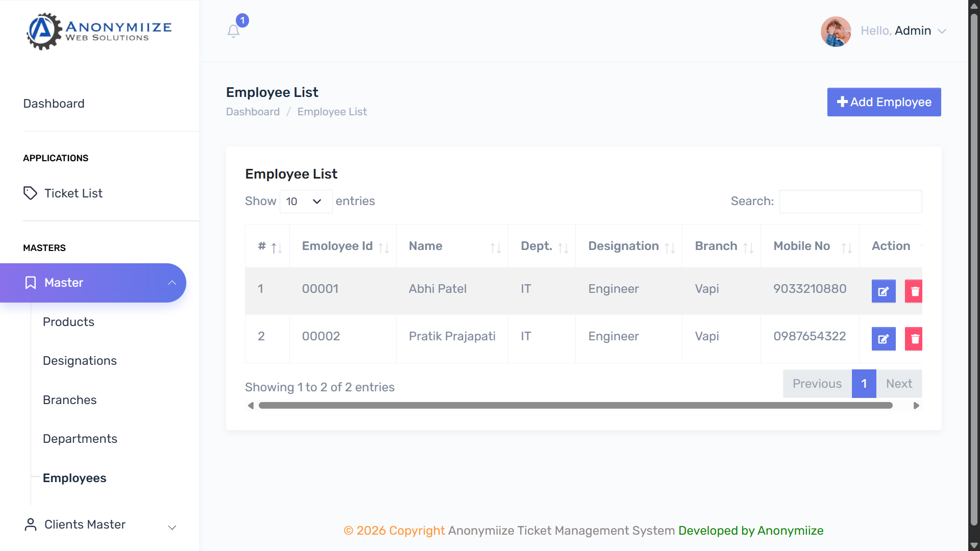Image resolution: width=980 pixels, height=551 pixels.
Task: Open the Hello, Admin user dropdown
Action: [x=903, y=31]
